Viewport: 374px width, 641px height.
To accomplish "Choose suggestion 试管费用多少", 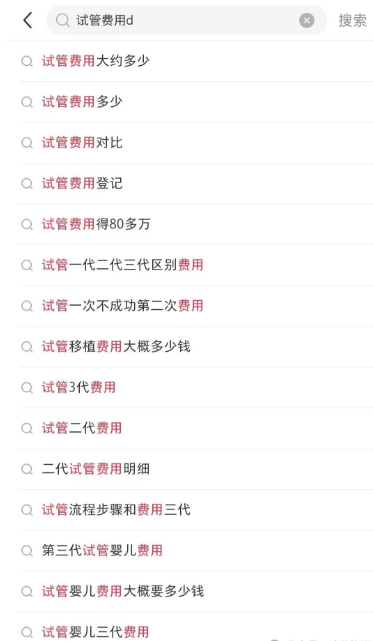I will 196,102.
